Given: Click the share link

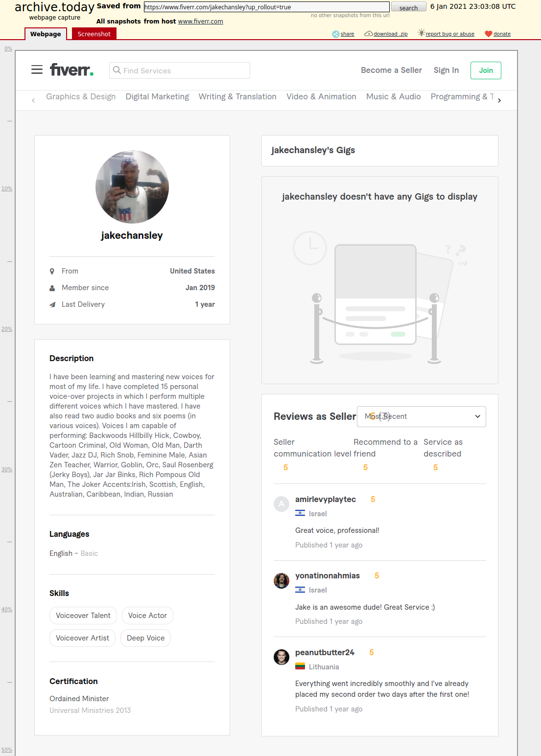Looking at the screenshot, I should point(347,34).
